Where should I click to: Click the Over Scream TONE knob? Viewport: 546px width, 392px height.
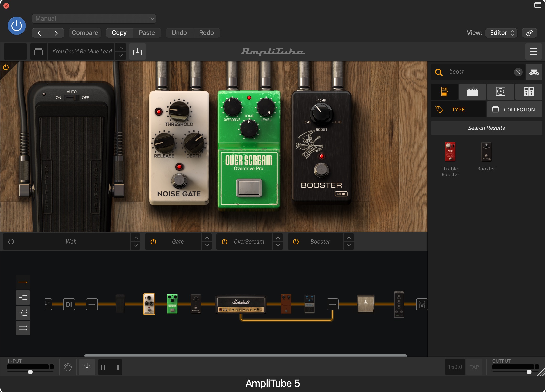[249, 128]
